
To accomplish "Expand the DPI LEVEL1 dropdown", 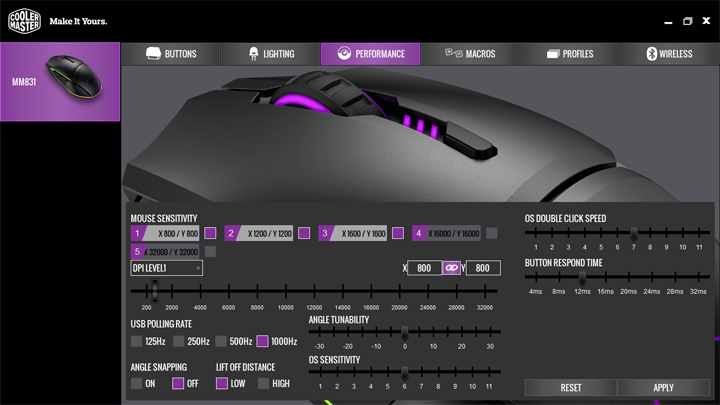I will [x=167, y=268].
